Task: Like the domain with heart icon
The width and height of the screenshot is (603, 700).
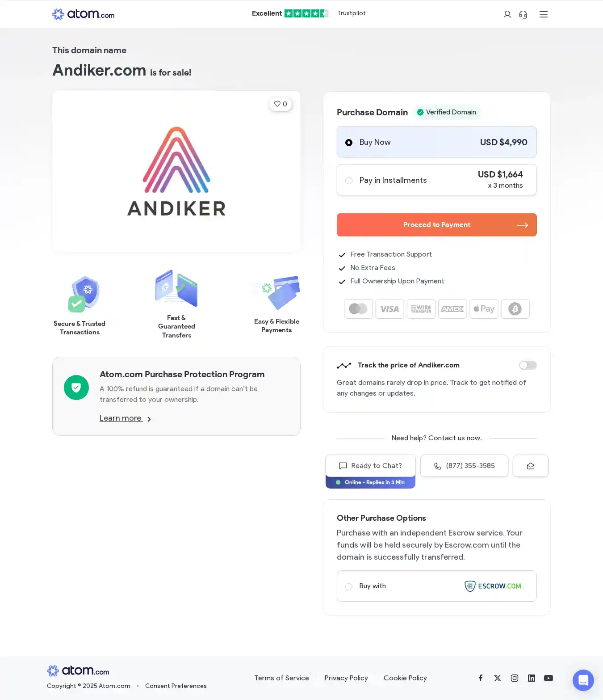Action: (x=281, y=104)
